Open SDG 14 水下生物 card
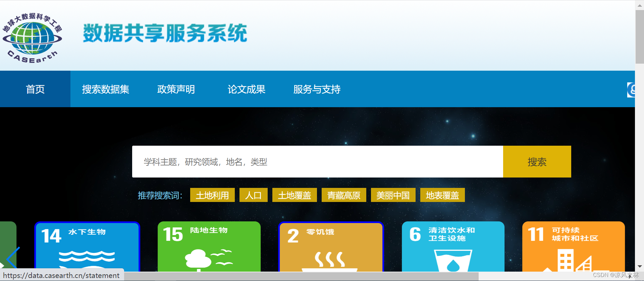 pos(87,247)
